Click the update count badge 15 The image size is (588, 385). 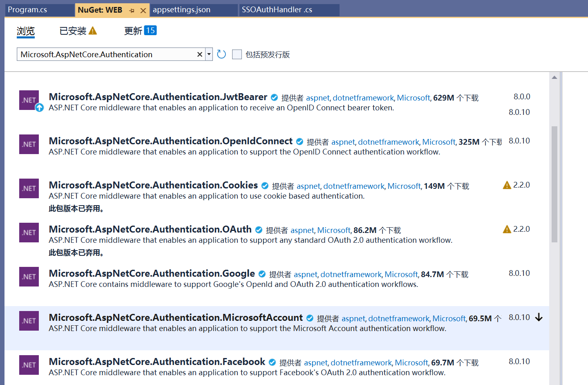tap(150, 30)
